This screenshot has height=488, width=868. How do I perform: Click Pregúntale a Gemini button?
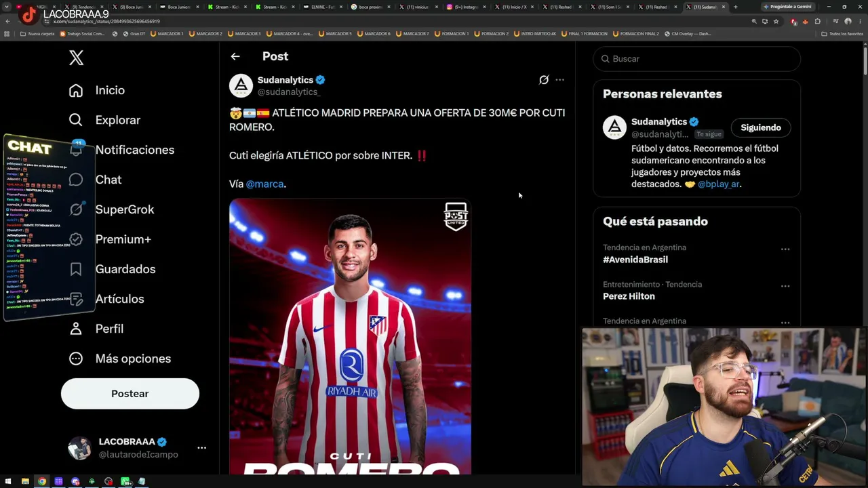coord(787,7)
